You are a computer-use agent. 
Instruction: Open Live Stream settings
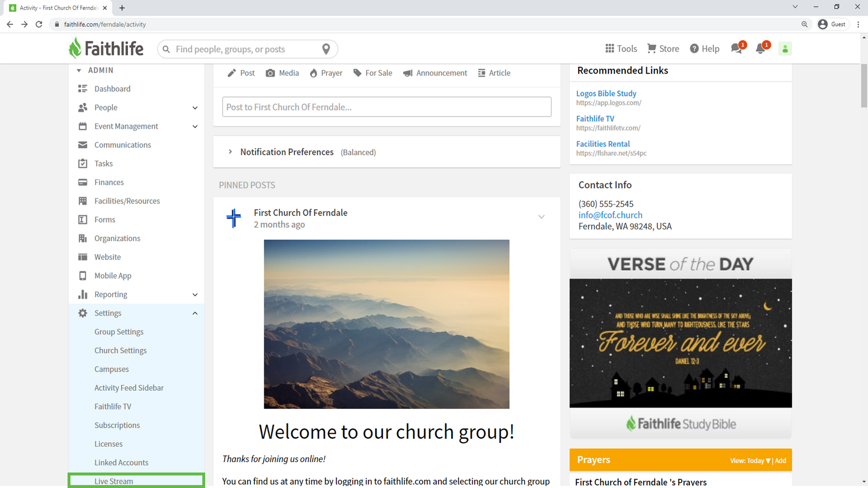click(x=136, y=481)
